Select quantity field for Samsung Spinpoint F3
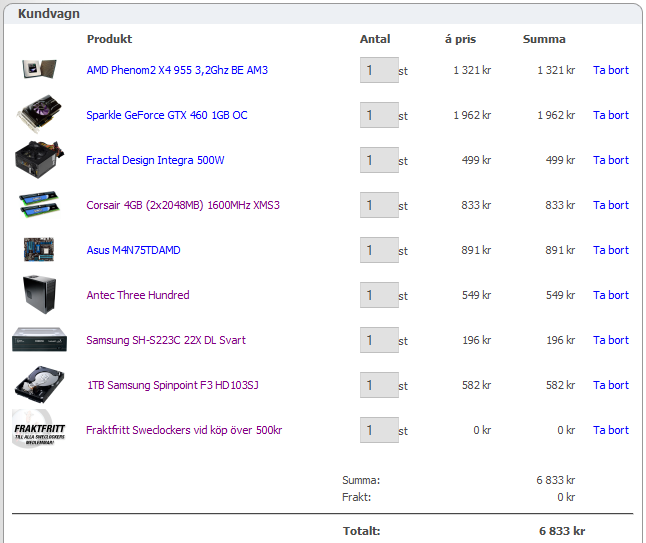 click(x=379, y=385)
